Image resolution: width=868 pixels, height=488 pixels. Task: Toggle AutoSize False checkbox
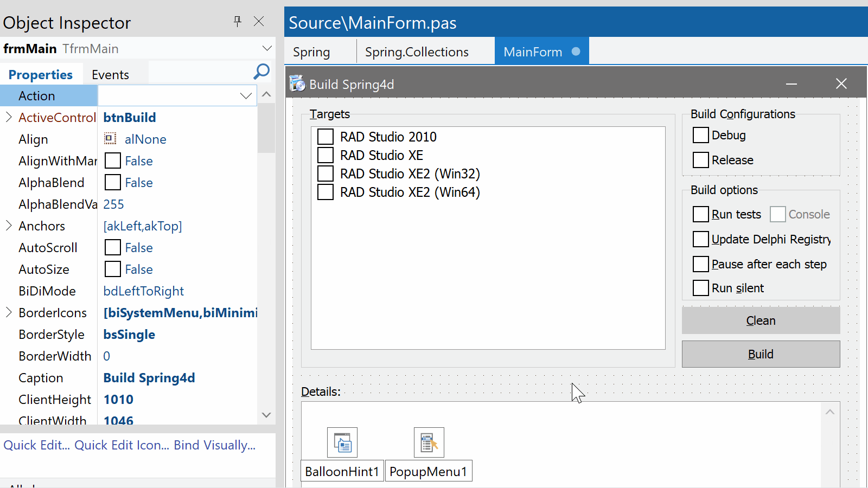(x=113, y=269)
